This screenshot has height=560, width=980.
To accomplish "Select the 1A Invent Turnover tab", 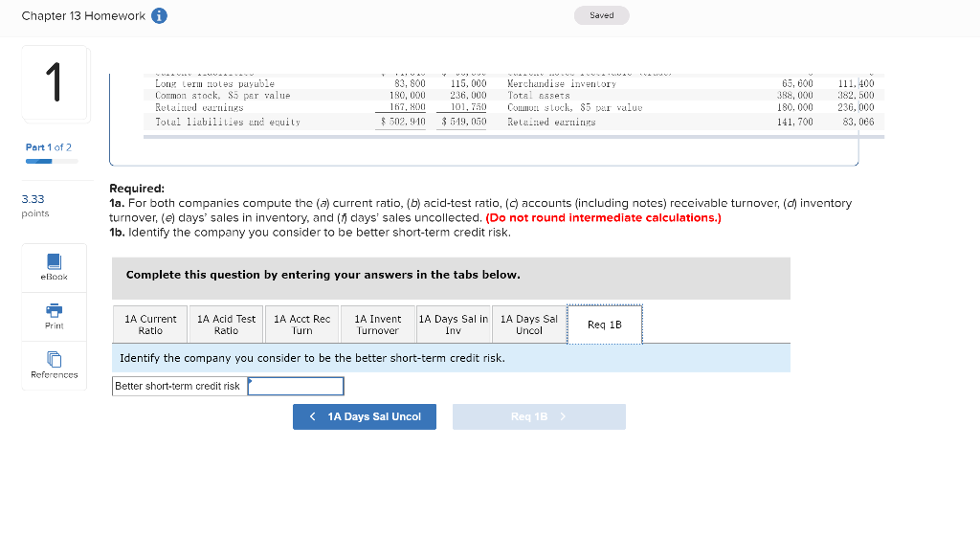I will [x=377, y=325].
